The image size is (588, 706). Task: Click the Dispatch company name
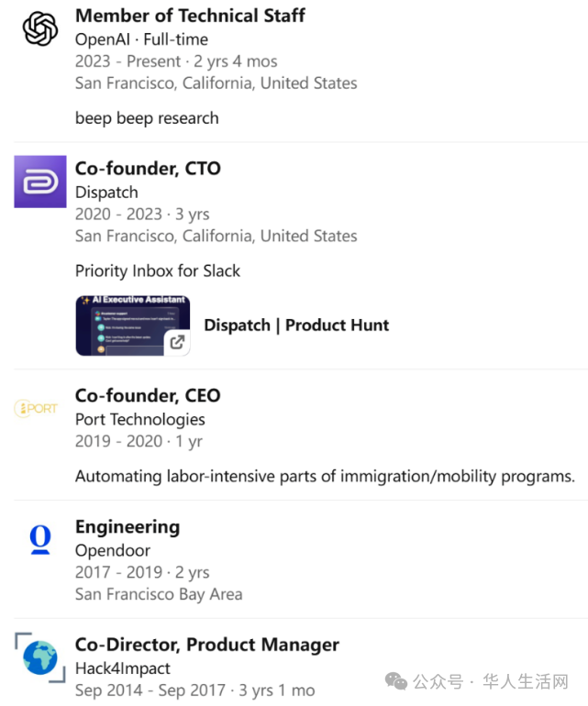pyautogui.click(x=106, y=193)
